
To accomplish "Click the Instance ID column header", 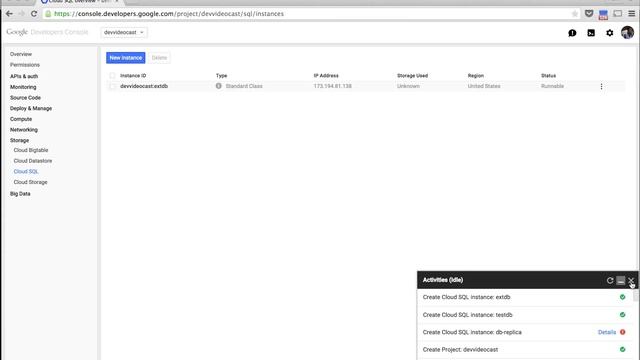I will tap(133, 76).
